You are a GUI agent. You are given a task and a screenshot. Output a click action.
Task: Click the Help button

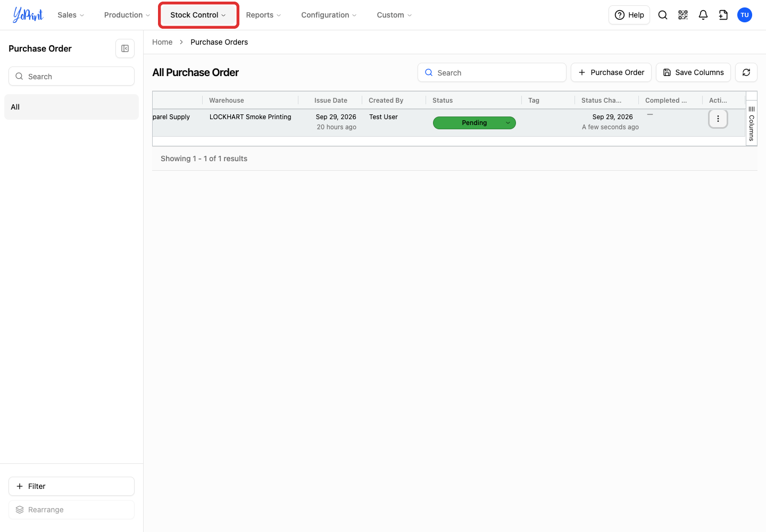pos(629,15)
